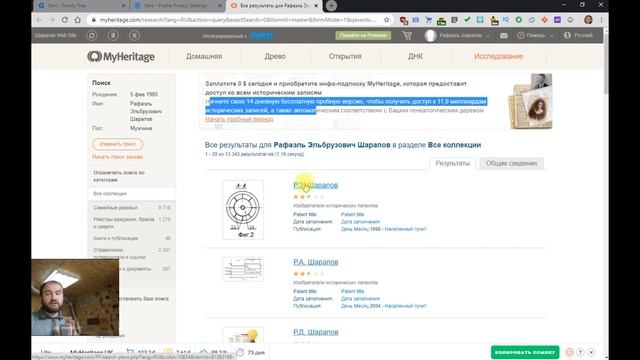Bookmark this page with the star icon
This screenshot has width=640, height=360.
386,20
